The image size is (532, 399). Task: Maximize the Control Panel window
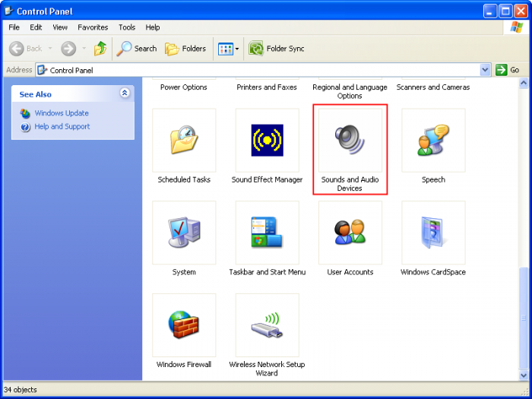coord(505,11)
